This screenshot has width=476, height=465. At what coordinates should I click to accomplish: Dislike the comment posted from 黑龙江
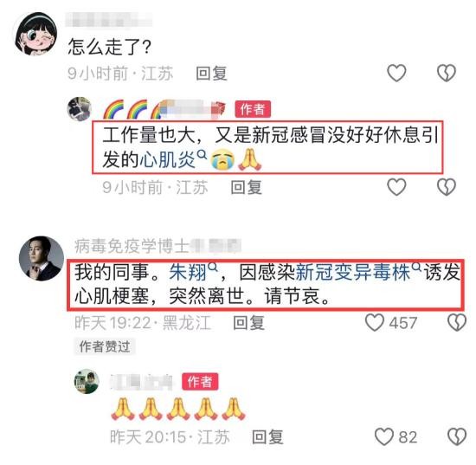(457, 322)
